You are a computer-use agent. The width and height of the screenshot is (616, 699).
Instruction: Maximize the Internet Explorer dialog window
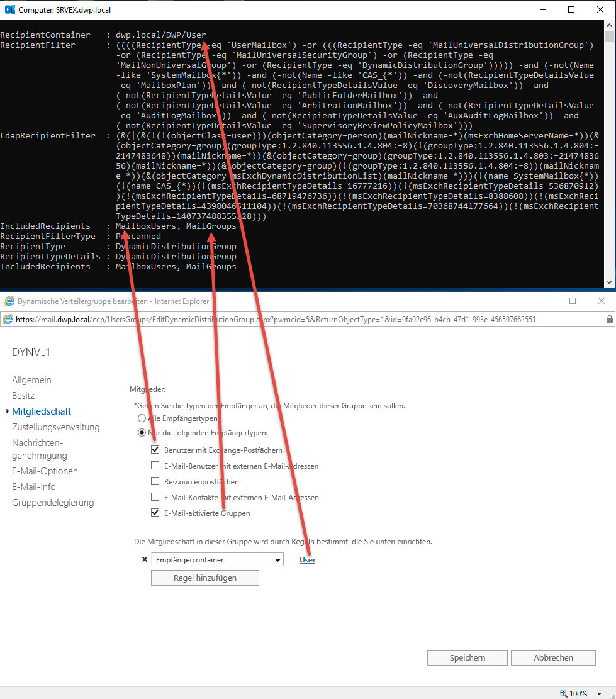point(572,301)
